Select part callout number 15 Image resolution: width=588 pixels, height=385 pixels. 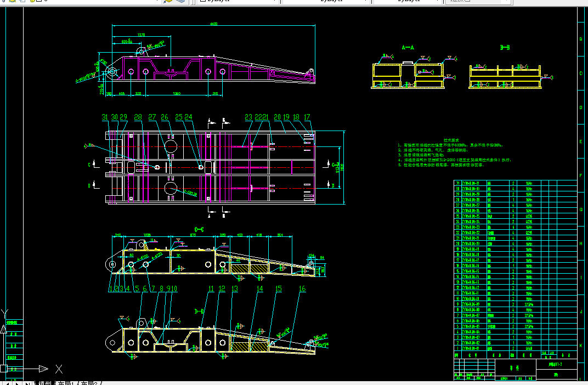tap(279, 288)
